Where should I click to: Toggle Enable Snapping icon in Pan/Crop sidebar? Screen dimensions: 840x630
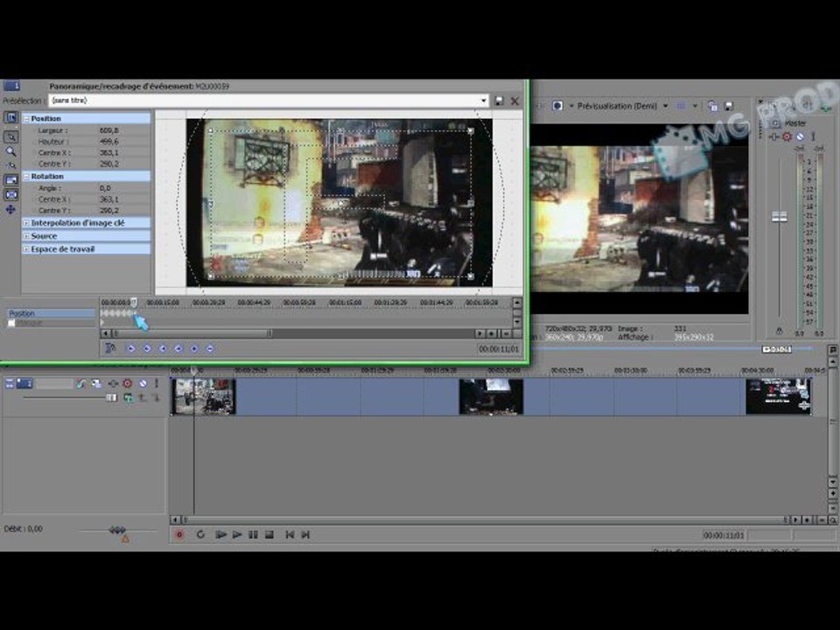10,165
